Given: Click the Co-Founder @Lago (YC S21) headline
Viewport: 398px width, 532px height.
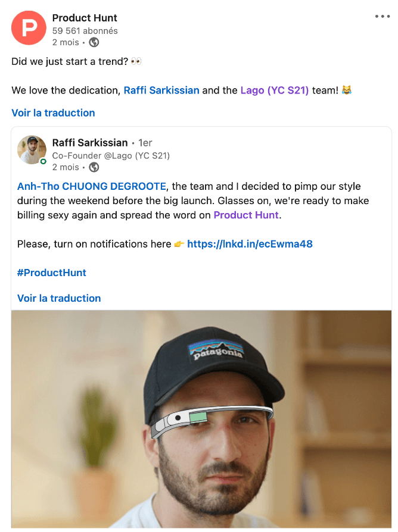Looking at the screenshot, I should tap(111, 156).
